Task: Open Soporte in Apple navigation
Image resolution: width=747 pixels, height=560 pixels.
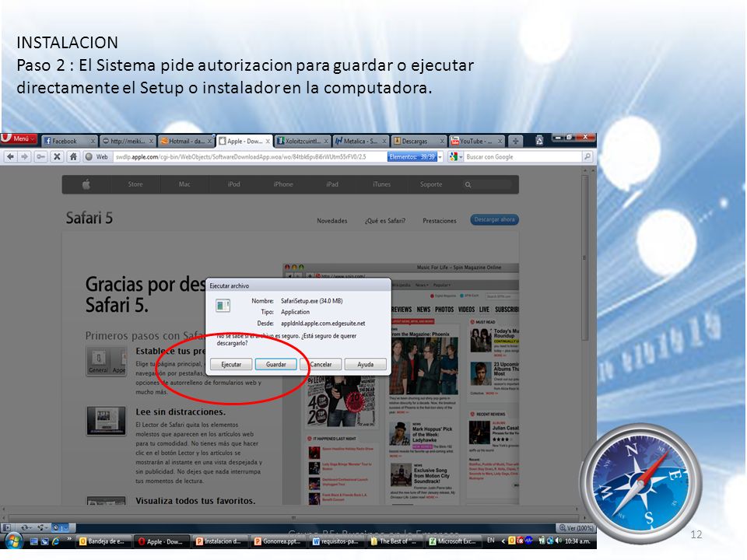Action: click(x=431, y=184)
